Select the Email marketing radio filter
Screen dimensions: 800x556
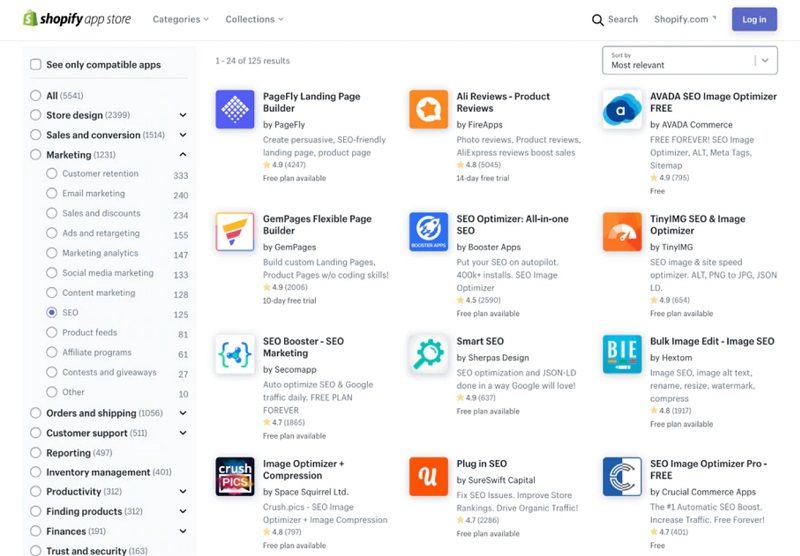52,193
